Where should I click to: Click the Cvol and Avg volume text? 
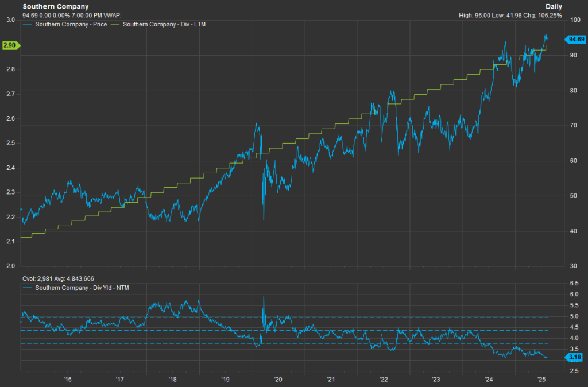[58, 278]
